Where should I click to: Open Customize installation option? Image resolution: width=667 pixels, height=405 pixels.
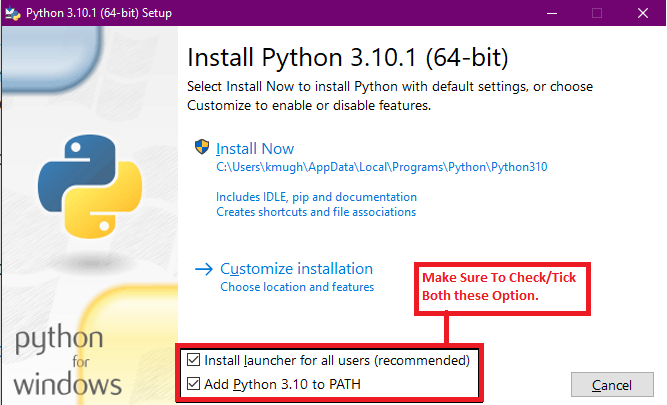296,269
